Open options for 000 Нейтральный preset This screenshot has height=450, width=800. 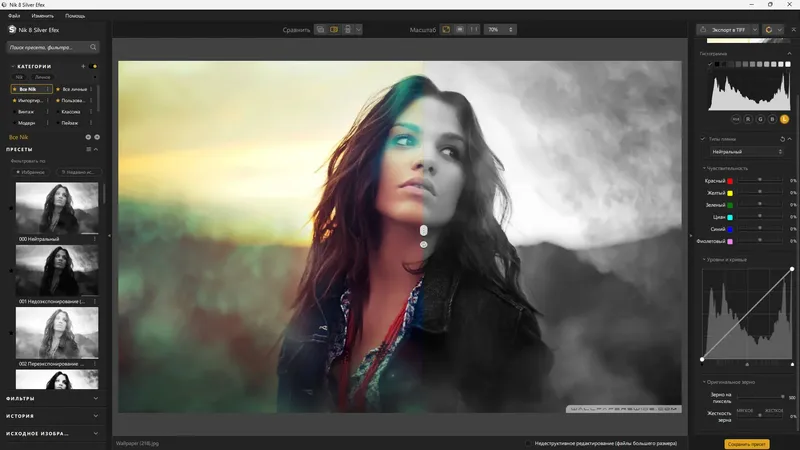click(95, 239)
